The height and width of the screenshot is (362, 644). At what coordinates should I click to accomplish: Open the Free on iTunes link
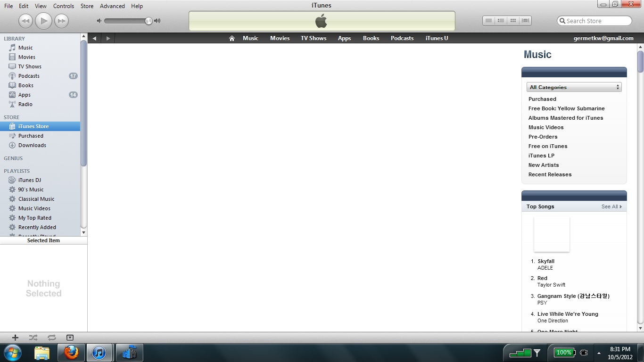548,146
